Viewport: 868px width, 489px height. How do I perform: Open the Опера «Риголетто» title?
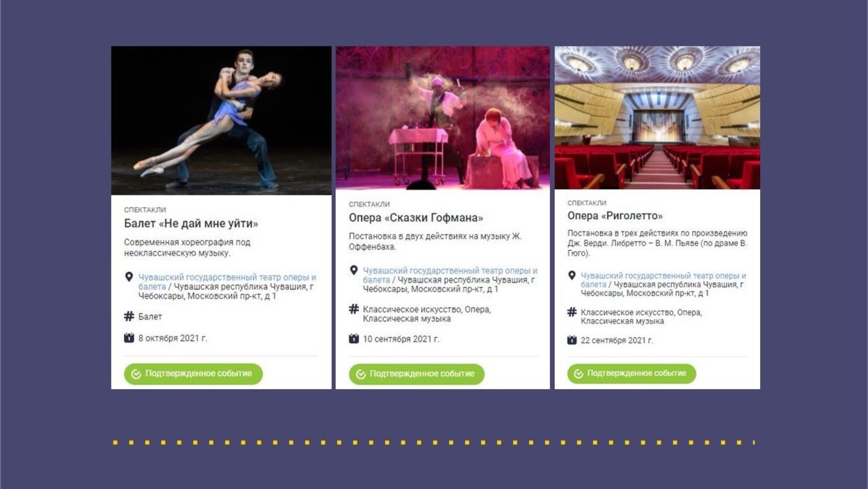pos(615,216)
